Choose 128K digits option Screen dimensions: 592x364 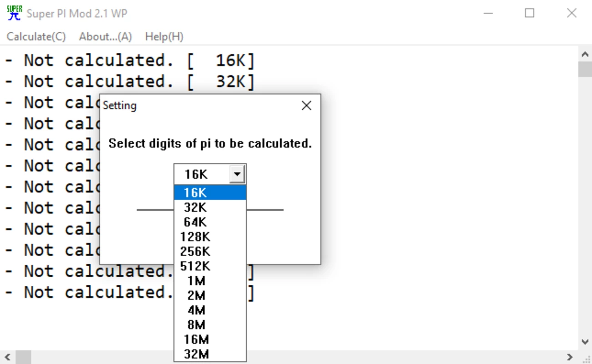[x=210, y=237]
